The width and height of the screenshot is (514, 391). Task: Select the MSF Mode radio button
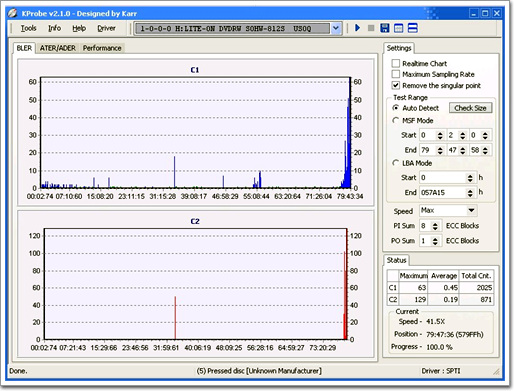(x=396, y=120)
